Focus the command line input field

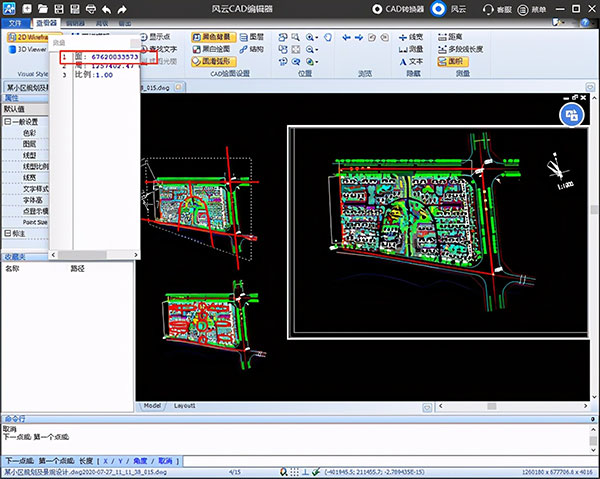pyautogui.click(x=390, y=461)
